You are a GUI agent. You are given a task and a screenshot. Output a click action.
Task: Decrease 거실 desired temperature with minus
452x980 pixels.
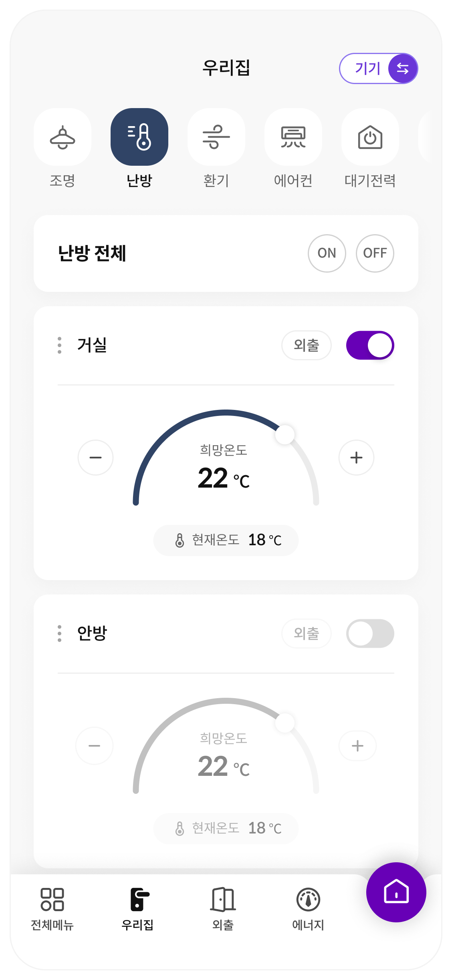coord(95,458)
